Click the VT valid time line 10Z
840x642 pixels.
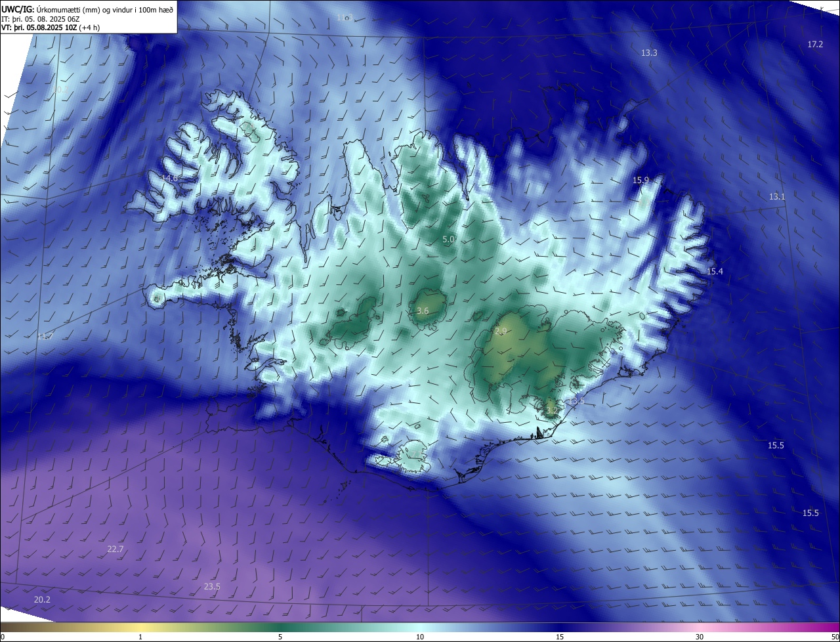tap(51, 28)
